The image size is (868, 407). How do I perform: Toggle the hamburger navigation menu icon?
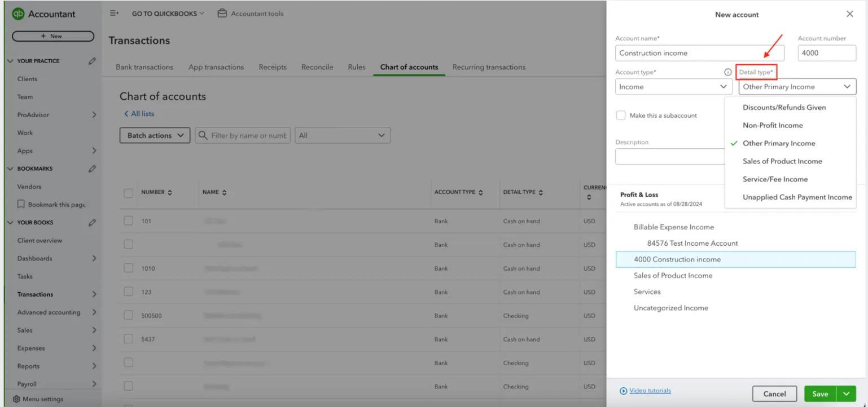click(x=114, y=13)
